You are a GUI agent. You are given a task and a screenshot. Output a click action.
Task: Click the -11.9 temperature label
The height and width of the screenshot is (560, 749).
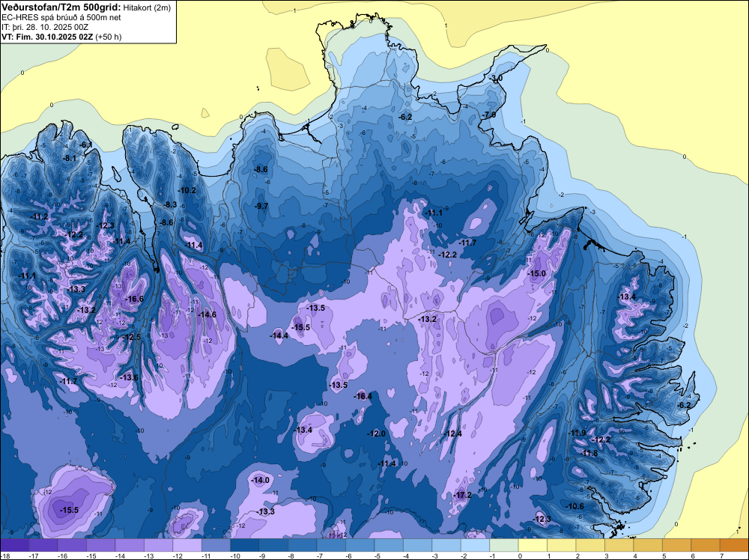(x=577, y=433)
